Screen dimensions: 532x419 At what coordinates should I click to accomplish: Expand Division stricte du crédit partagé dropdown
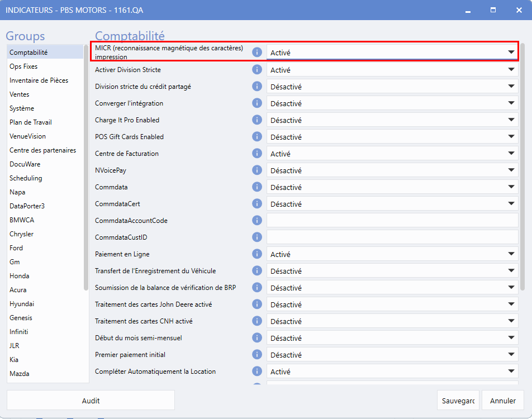click(x=392, y=86)
